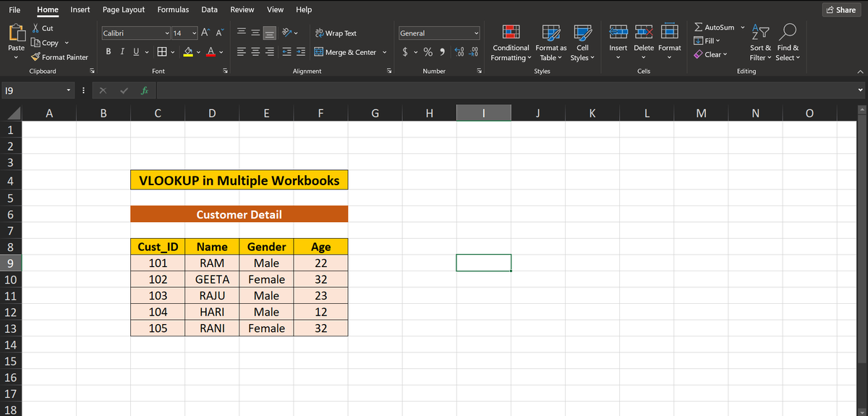Expand the Paste options arrow
868x416 pixels.
tap(16, 59)
